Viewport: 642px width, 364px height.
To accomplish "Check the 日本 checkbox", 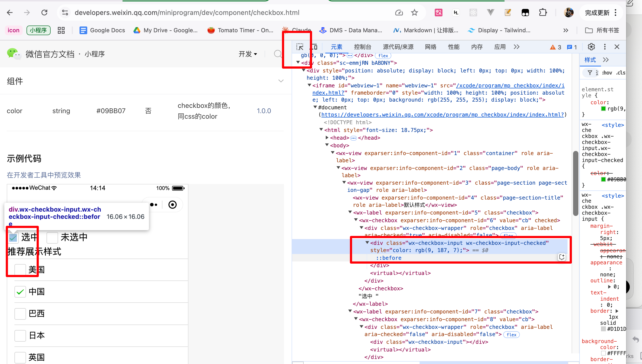I will point(20,336).
